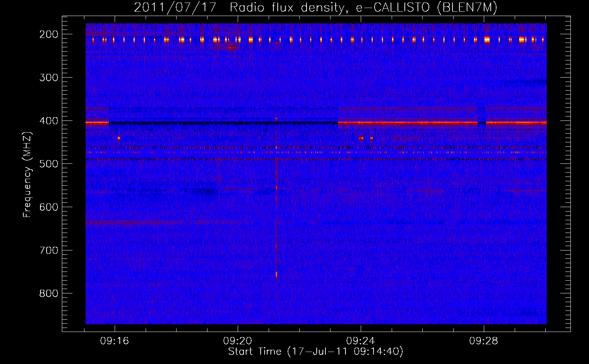Click the 'Start Time (17-Jul-11 09:14:40)' label

316,352
